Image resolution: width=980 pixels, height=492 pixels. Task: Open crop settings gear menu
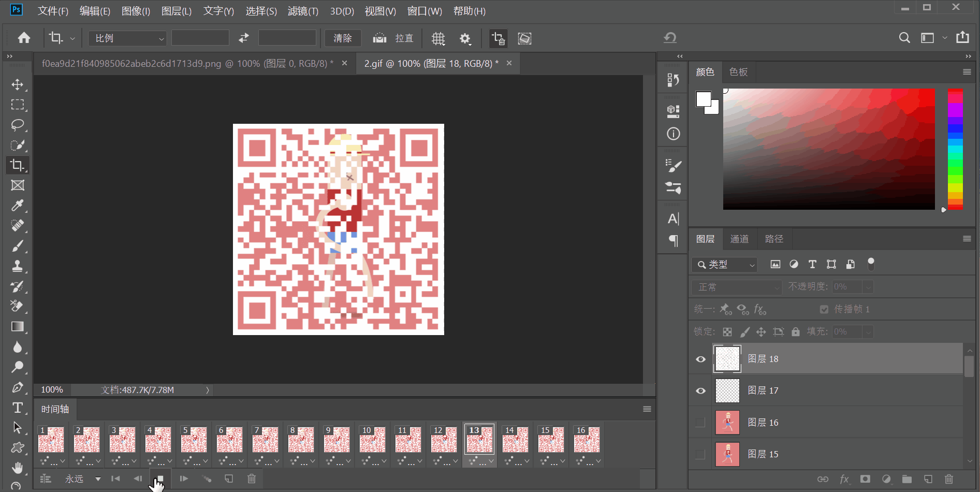[x=465, y=39]
